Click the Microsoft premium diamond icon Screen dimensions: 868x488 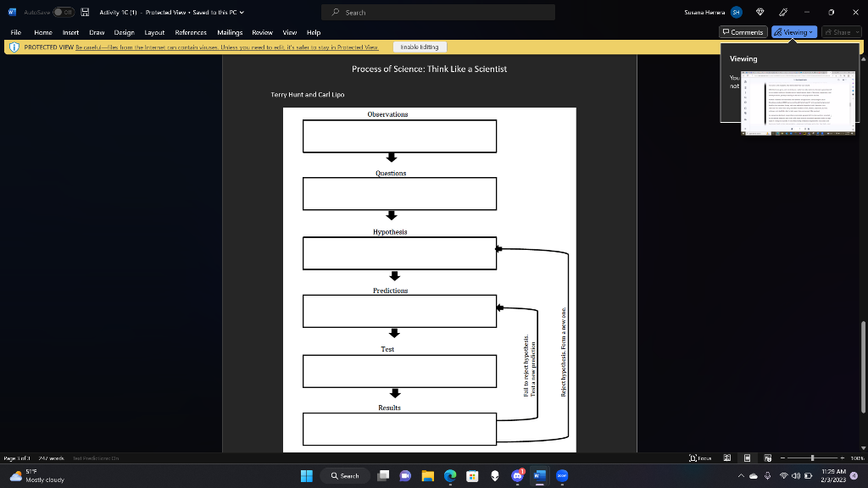pos(760,12)
